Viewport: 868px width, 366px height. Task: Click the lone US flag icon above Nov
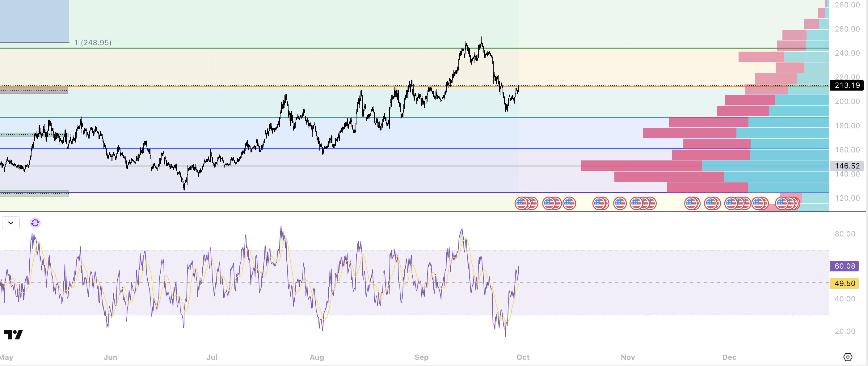tap(620, 203)
